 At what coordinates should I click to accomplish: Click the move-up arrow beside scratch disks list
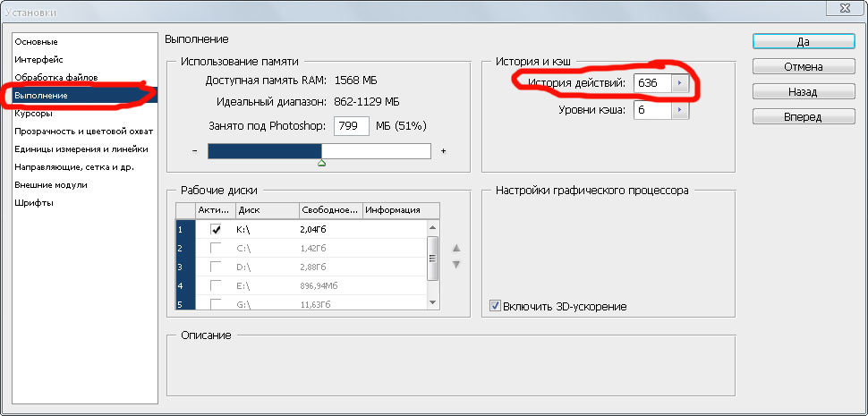[455, 248]
